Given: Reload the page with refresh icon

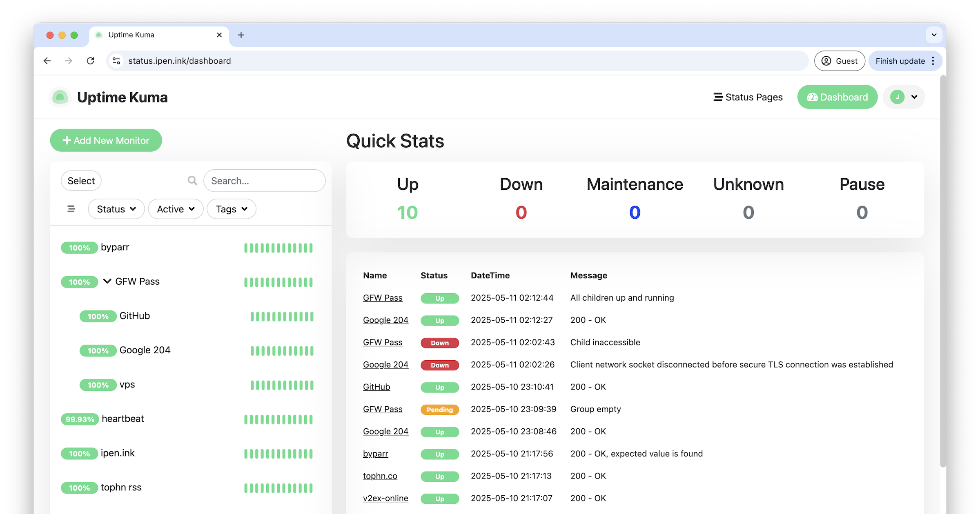Looking at the screenshot, I should pyautogui.click(x=91, y=61).
